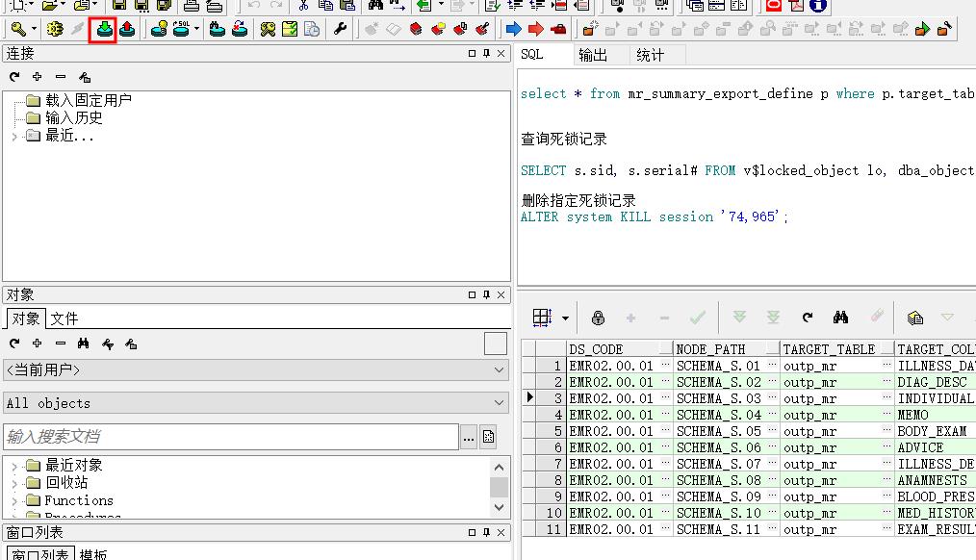Select the 输入历史 folder
This screenshot has width=976, height=560.
[73, 117]
